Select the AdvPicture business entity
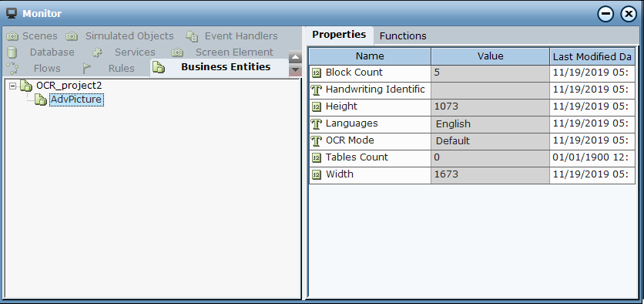This screenshot has height=304, width=644. 76,100
